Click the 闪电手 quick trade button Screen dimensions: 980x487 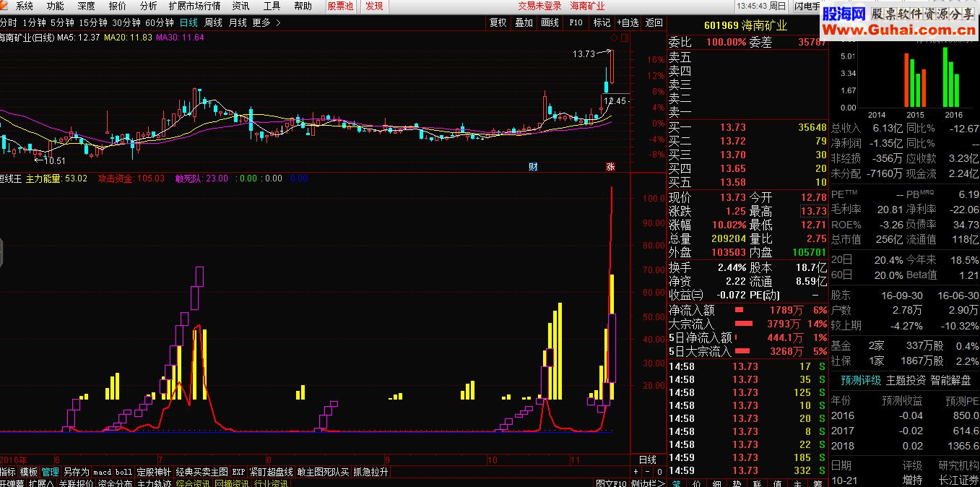click(806, 6)
